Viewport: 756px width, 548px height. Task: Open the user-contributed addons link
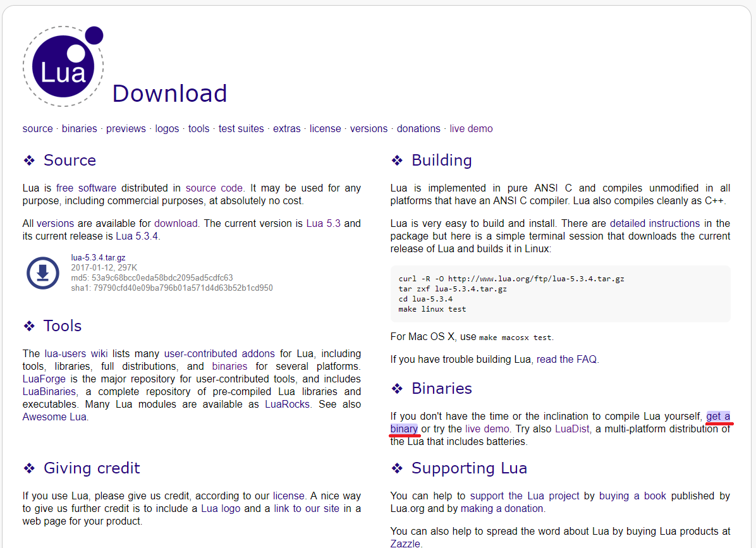click(x=219, y=354)
